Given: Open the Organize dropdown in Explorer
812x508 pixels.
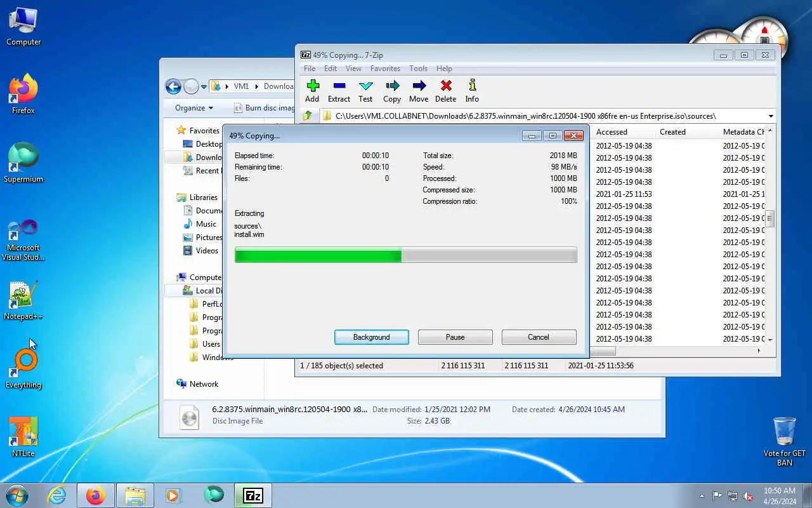Looking at the screenshot, I should (x=194, y=108).
